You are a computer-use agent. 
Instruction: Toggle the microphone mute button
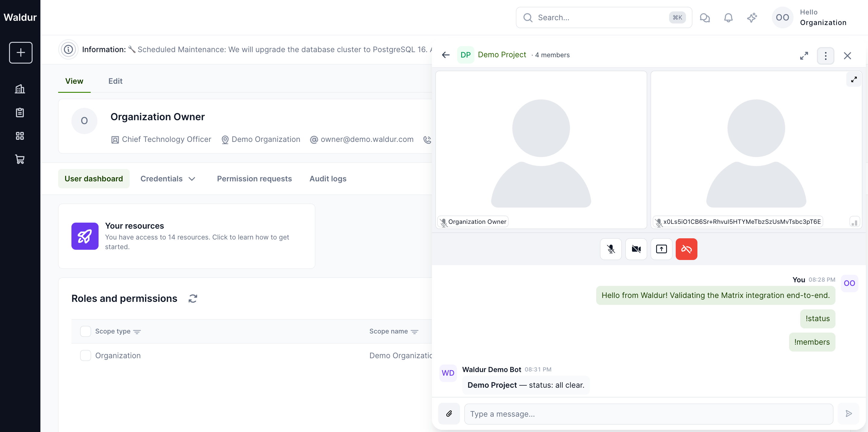pos(611,249)
